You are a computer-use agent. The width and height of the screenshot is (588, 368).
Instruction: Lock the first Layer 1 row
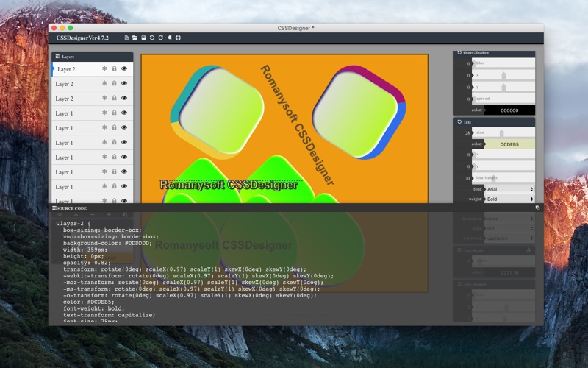115,113
